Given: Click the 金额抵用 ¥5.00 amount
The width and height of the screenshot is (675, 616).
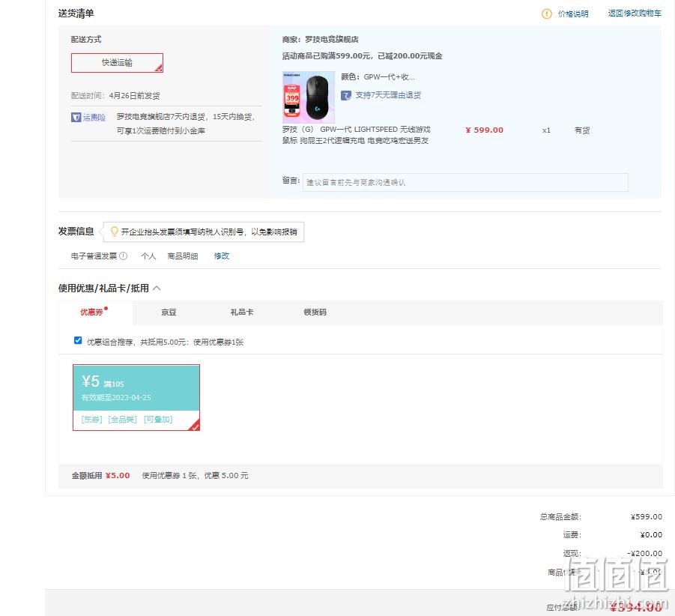Looking at the screenshot, I should pyautogui.click(x=118, y=476).
